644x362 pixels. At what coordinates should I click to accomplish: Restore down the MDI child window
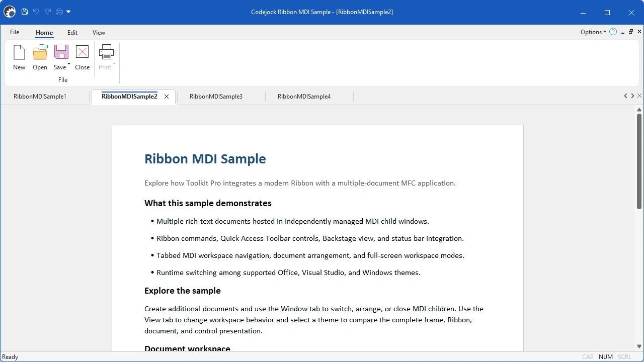631,32
